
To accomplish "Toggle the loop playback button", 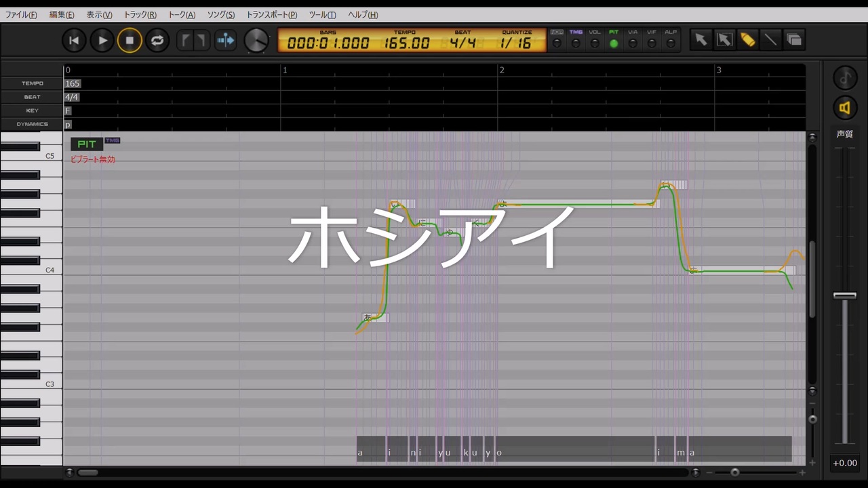I will point(157,41).
